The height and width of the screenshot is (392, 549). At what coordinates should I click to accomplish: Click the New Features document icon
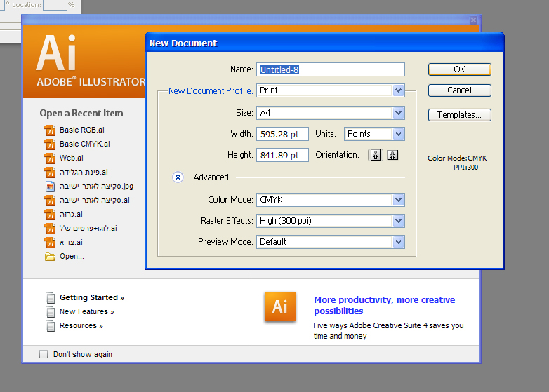pyautogui.click(x=50, y=311)
